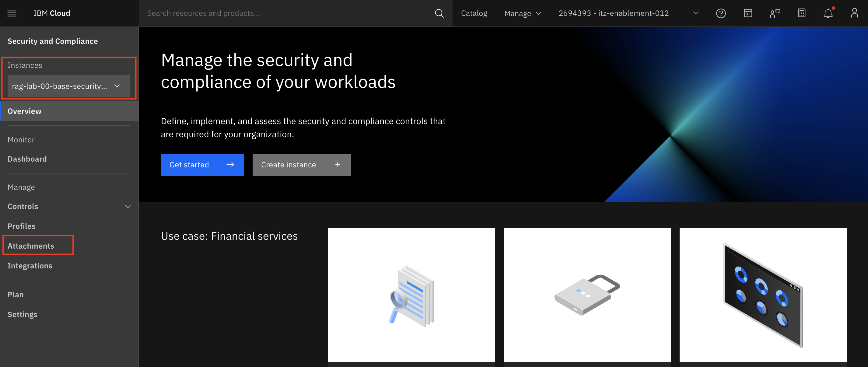Click the search magnifier icon

point(439,13)
